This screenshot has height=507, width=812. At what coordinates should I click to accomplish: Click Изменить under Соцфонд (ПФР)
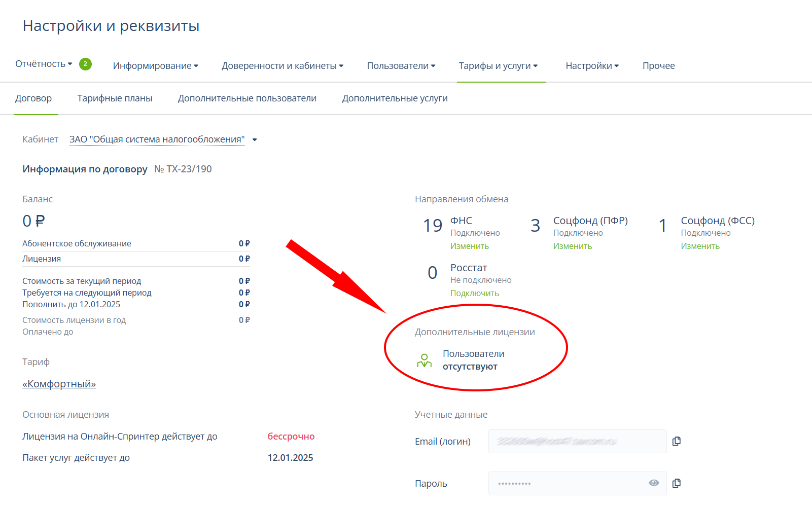pyautogui.click(x=572, y=246)
